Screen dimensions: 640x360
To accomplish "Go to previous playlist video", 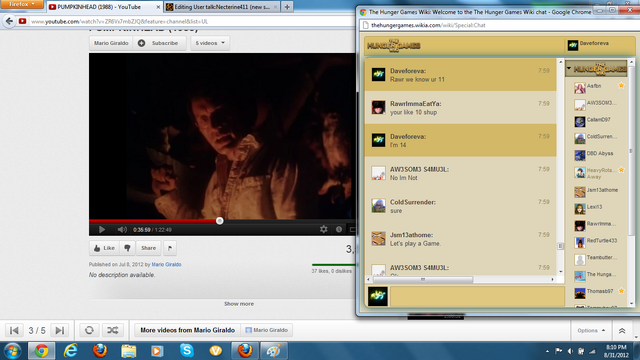I will 14,330.
